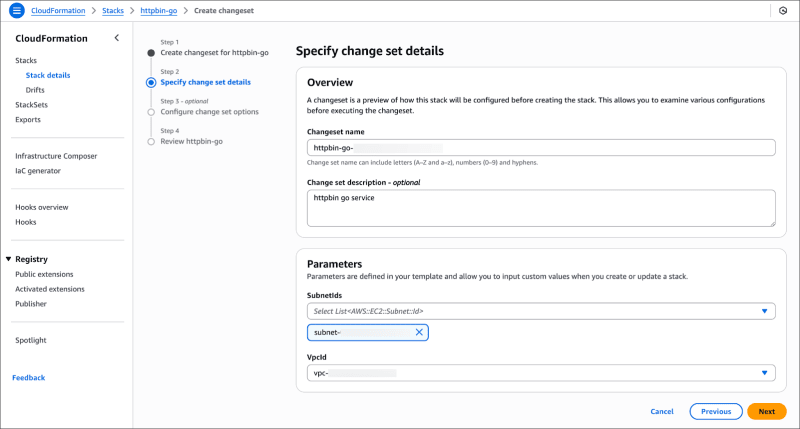Screen dimensions: 800x429
Task: Click the Previous button
Action: (x=716, y=411)
